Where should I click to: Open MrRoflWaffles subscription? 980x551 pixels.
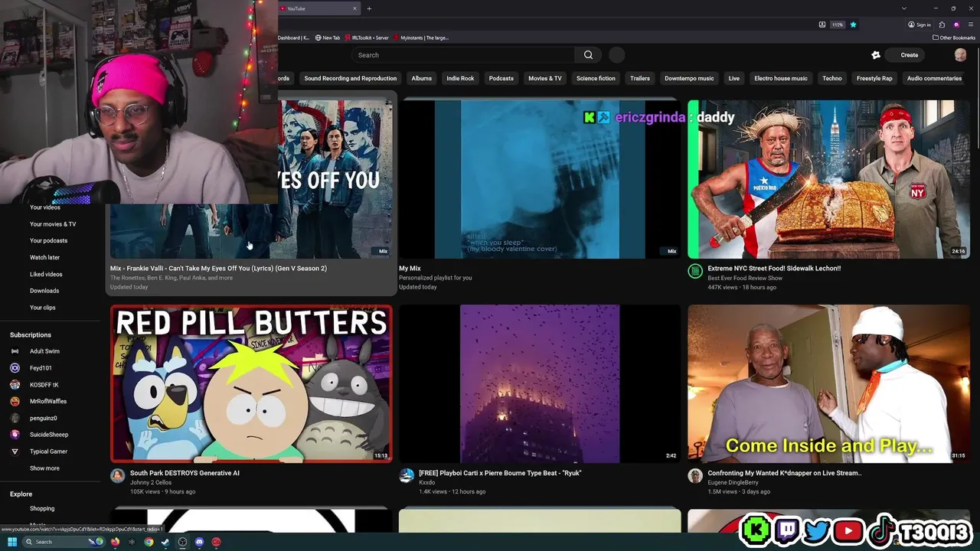pos(50,401)
